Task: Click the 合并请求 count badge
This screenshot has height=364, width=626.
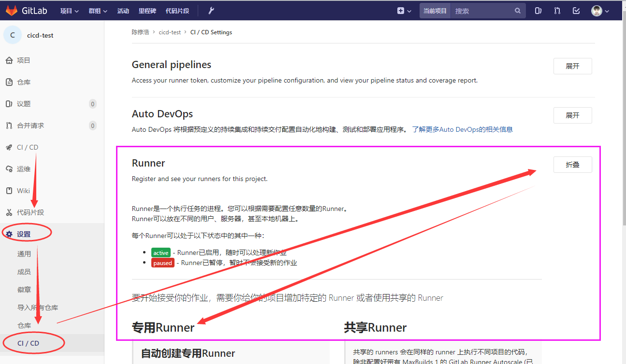Action: coord(93,126)
